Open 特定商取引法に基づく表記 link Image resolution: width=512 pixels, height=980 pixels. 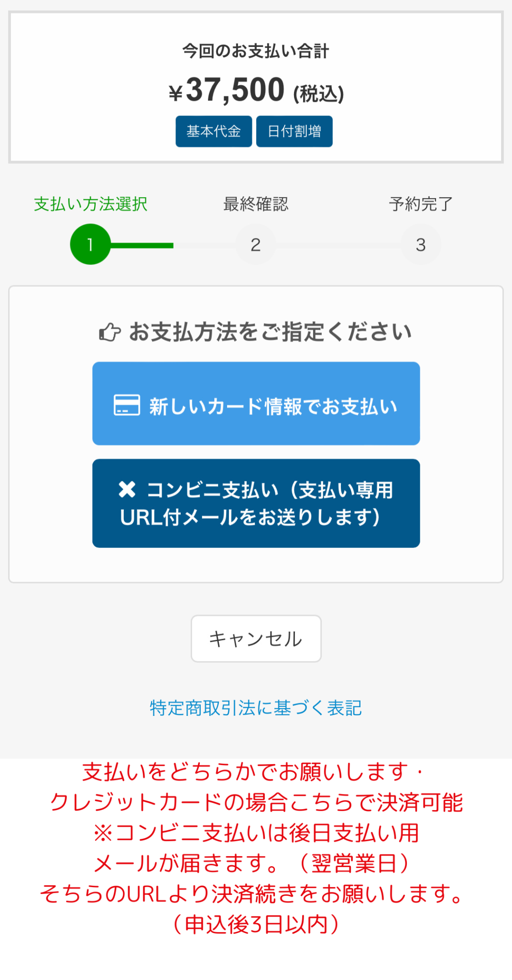coord(256,708)
